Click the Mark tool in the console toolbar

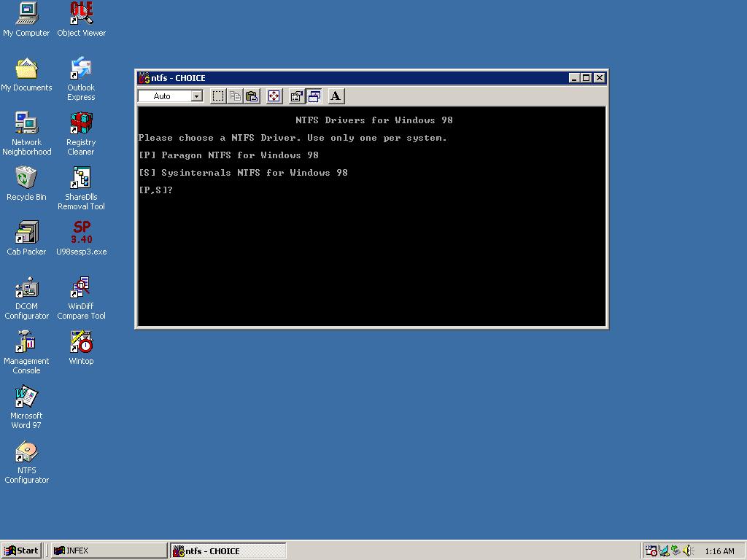tap(217, 96)
